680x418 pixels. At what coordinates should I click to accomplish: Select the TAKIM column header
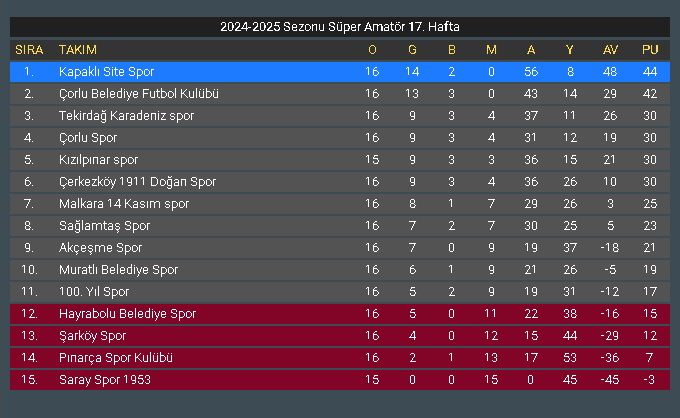(78, 50)
